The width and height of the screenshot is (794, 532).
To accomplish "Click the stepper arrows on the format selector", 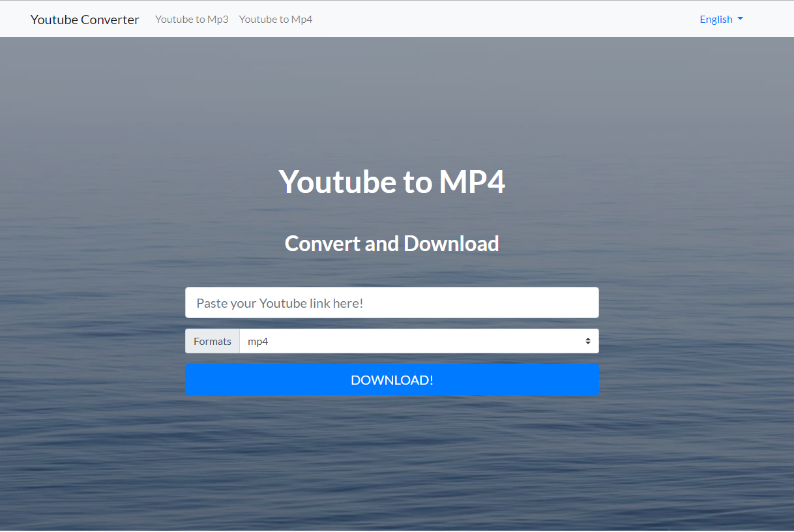I will click(587, 340).
